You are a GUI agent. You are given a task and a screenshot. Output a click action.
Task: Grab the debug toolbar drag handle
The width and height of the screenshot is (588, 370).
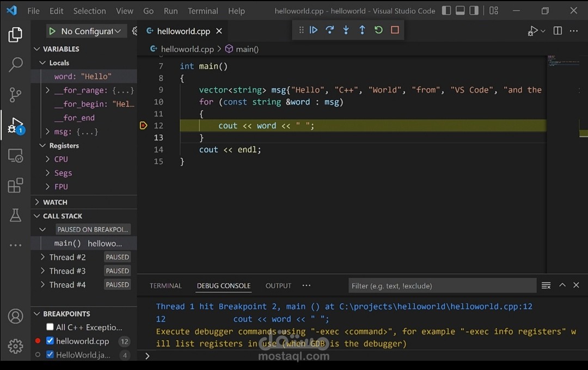[x=301, y=30]
